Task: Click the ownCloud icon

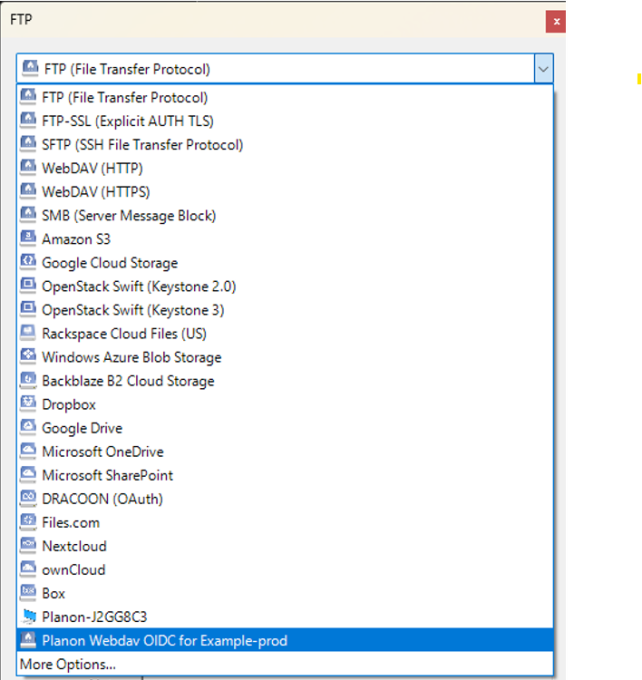Action: 28,569
